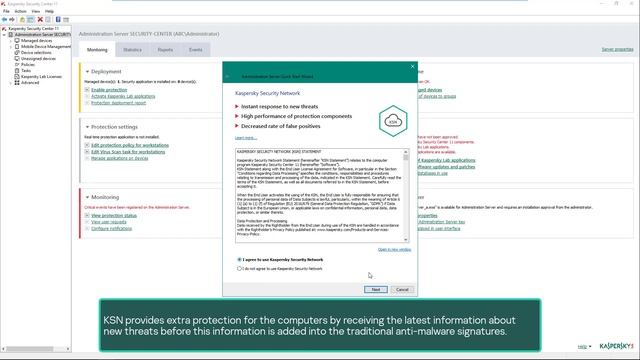Click 'Activate Kaspersky Lab applications' link
640x360 pixels.
pyautogui.click(x=123, y=96)
